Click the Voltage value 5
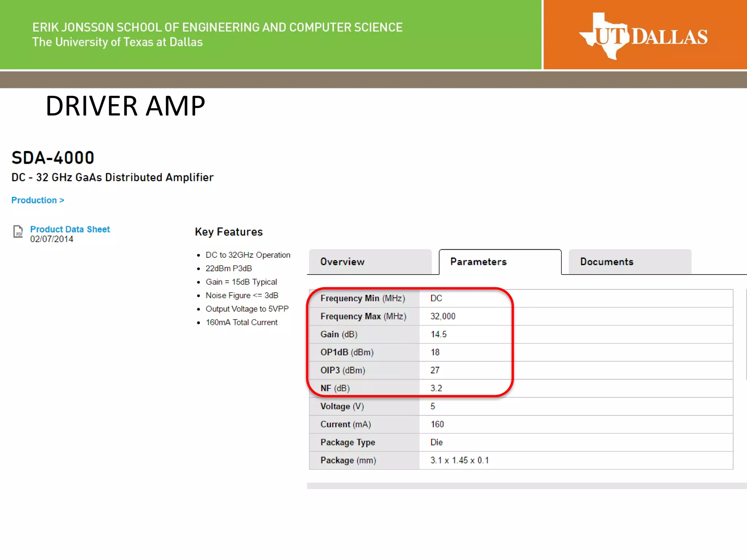Image resolution: width=747 pixels, height=560 pixels. pyautogui.click(x=433, y=406)
